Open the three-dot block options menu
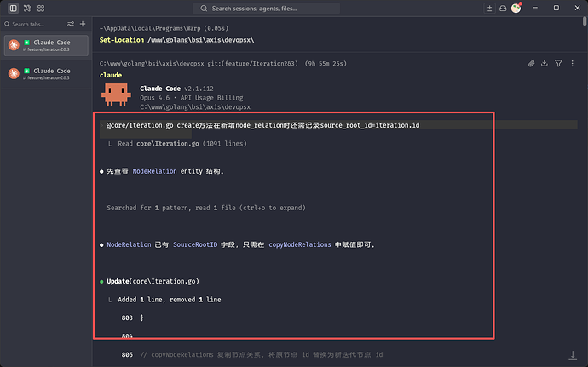This screenshot has height=367, width=588. pos(573,63)
